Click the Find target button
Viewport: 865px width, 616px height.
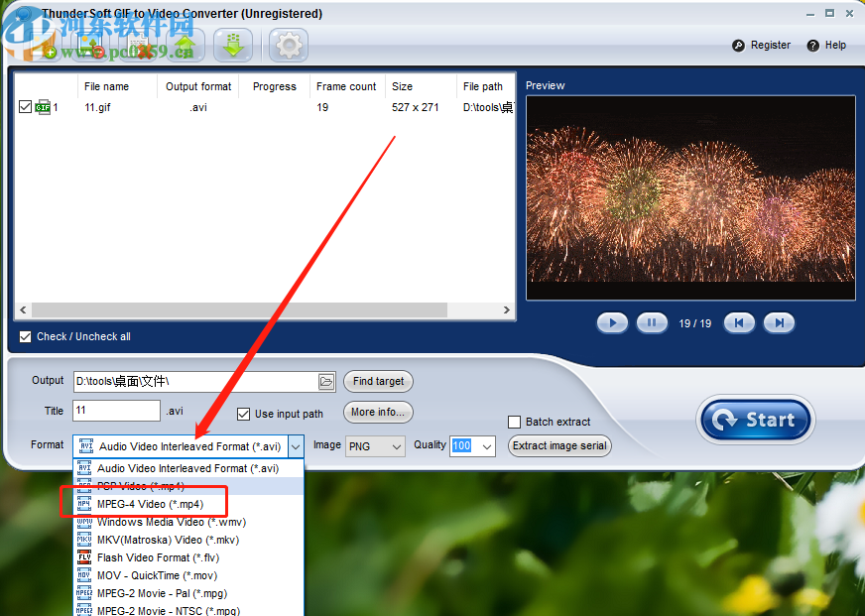click(x=378, y=381)
